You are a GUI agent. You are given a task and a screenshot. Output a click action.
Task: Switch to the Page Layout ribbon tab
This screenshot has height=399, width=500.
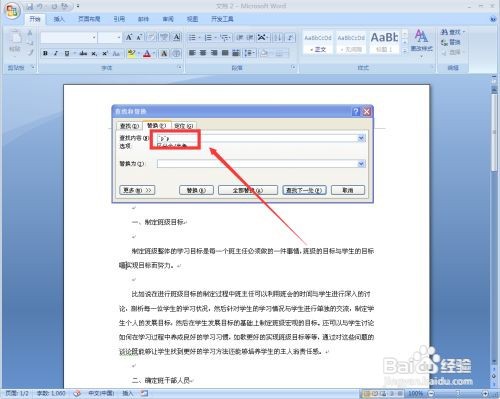tap(89, 19)
